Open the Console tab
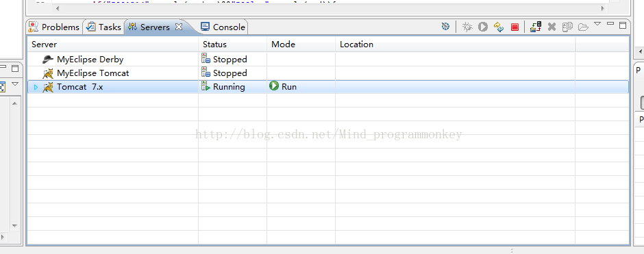The image size is (644, 254). (223, 27)
